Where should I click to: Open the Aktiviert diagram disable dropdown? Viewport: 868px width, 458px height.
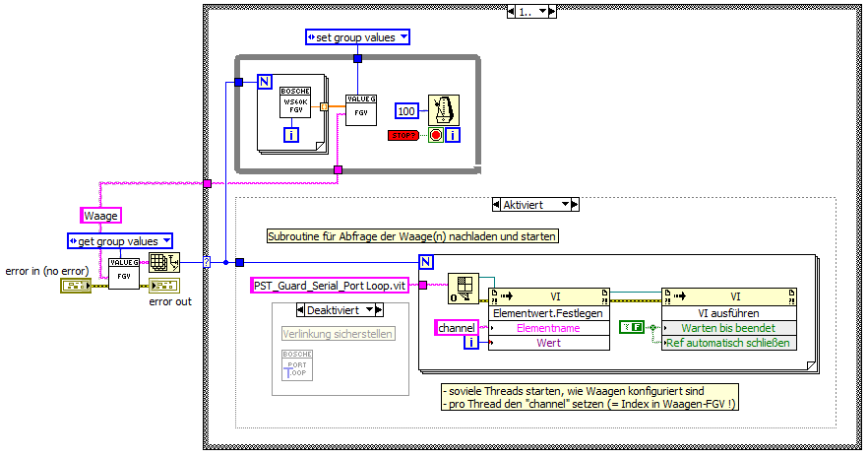565,204
